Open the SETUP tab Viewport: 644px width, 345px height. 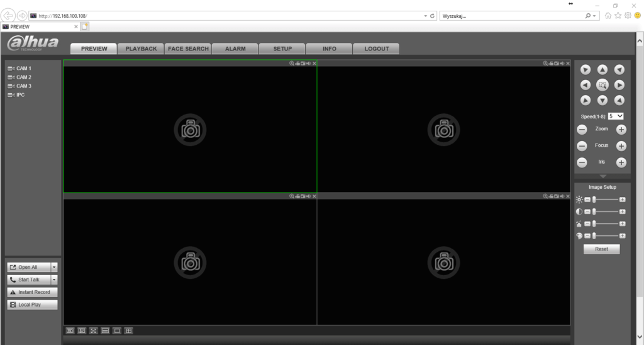282,48
